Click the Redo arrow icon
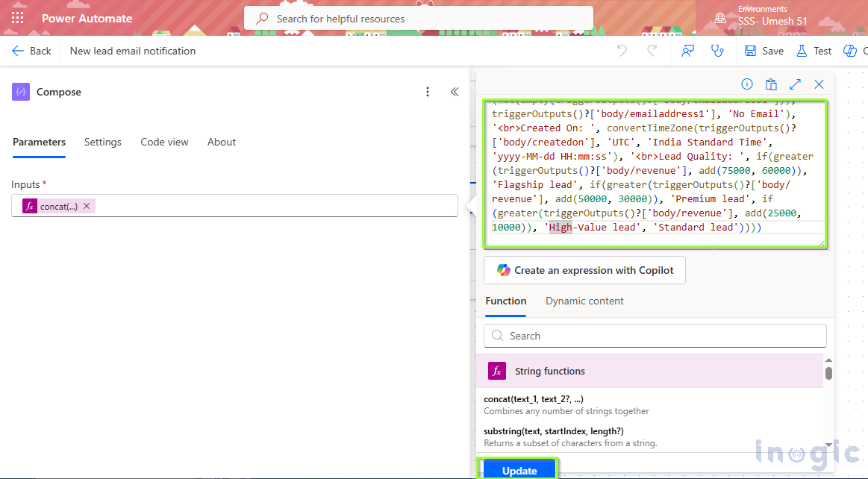 (652, 51)
